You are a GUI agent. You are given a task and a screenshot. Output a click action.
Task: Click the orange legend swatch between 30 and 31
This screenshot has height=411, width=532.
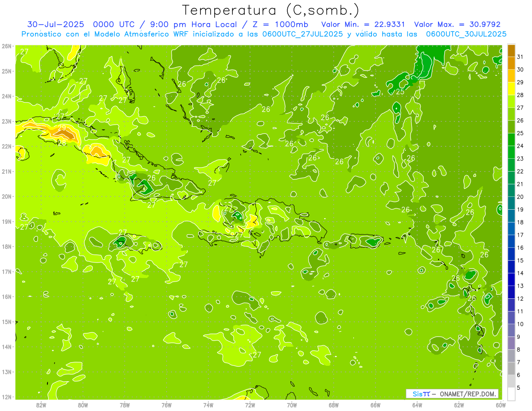pos(511,63)
